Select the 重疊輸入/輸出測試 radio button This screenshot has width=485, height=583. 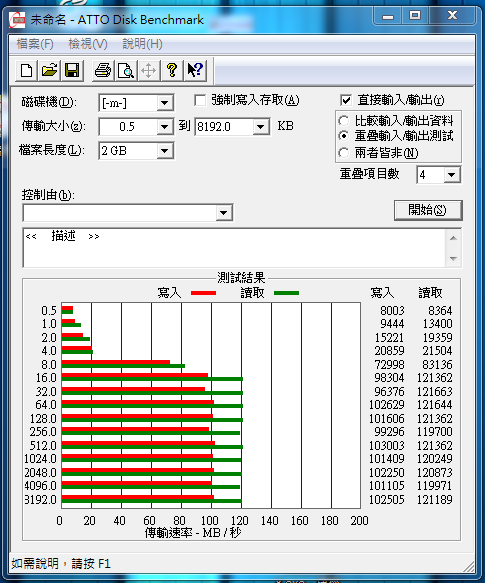coord(344,136)
